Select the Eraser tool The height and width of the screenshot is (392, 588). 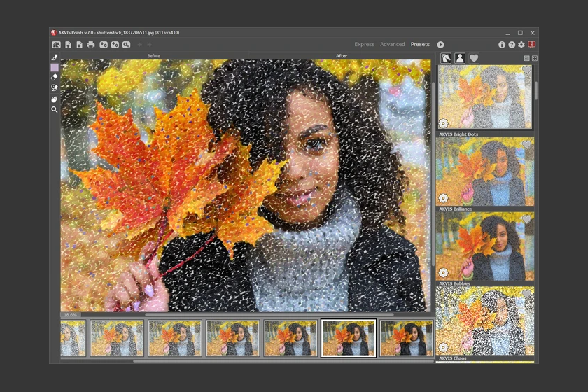[x=55, y=77]
